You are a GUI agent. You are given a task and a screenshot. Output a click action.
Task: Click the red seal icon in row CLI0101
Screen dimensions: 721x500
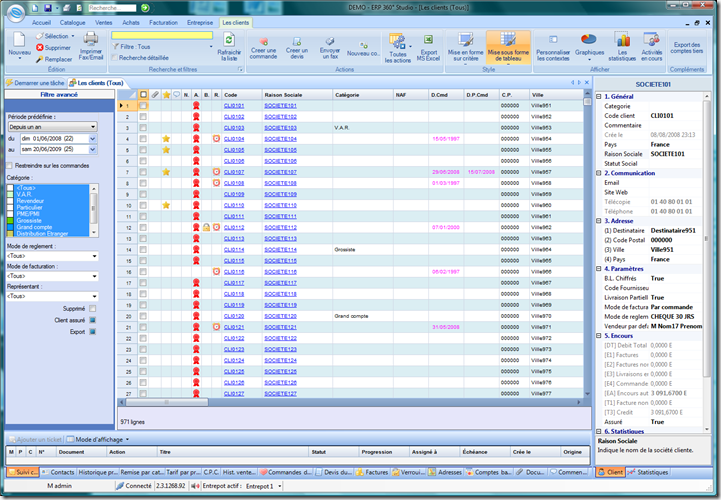pyautogui.click(x=196, y=105)
